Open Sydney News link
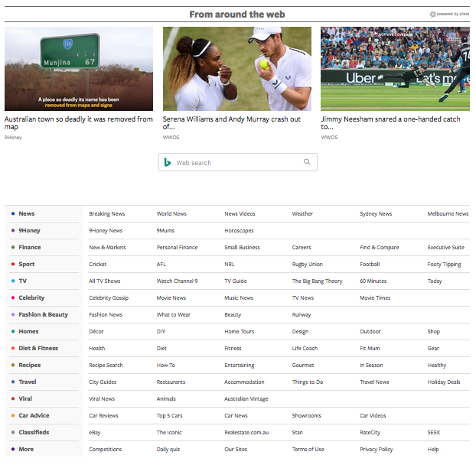 pos(376,214)
